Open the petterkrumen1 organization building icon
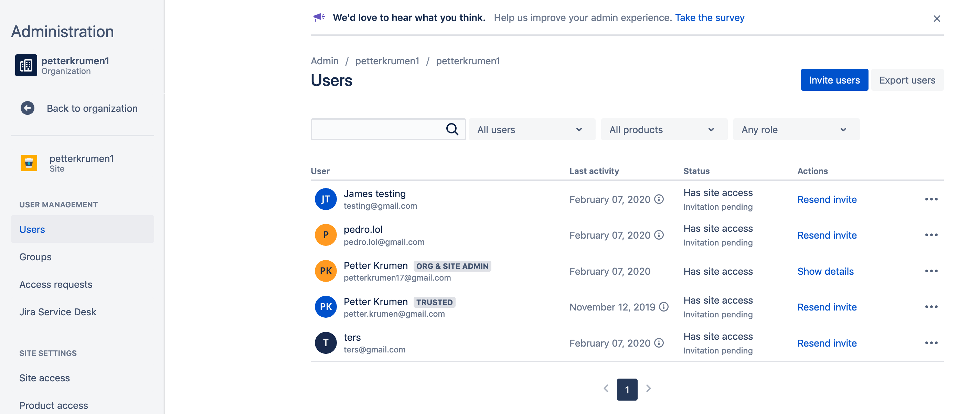 [x=25, y=65]
